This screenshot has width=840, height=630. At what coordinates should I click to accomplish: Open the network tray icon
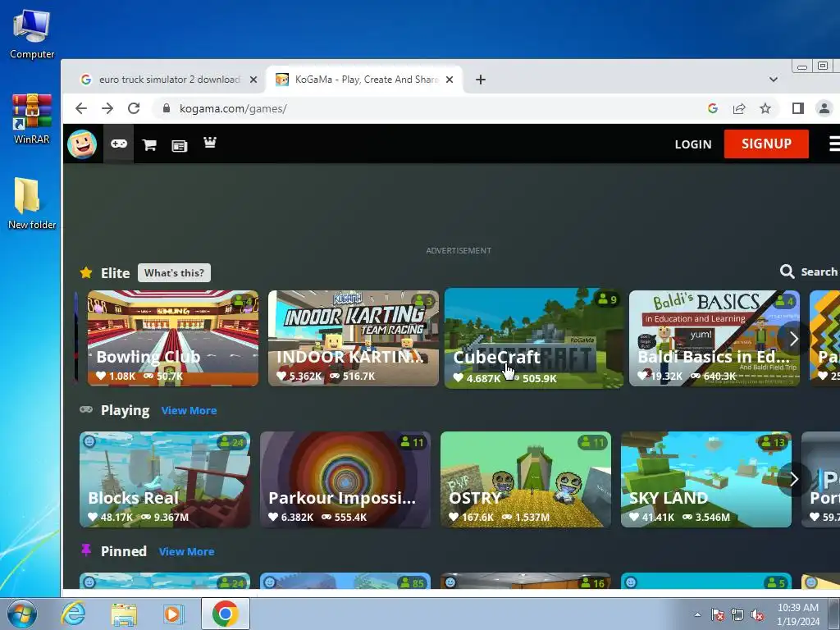[x=737, y=614]
